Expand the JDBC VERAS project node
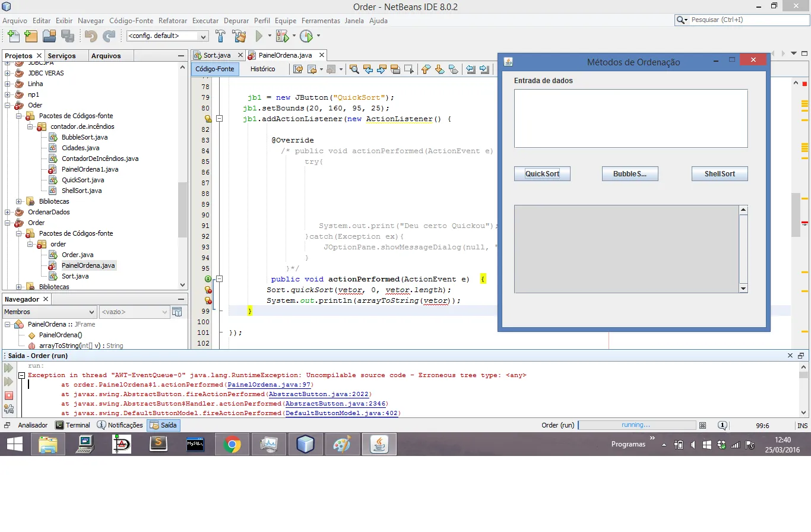This screenshot has width=811, height=532. point(8,73)
